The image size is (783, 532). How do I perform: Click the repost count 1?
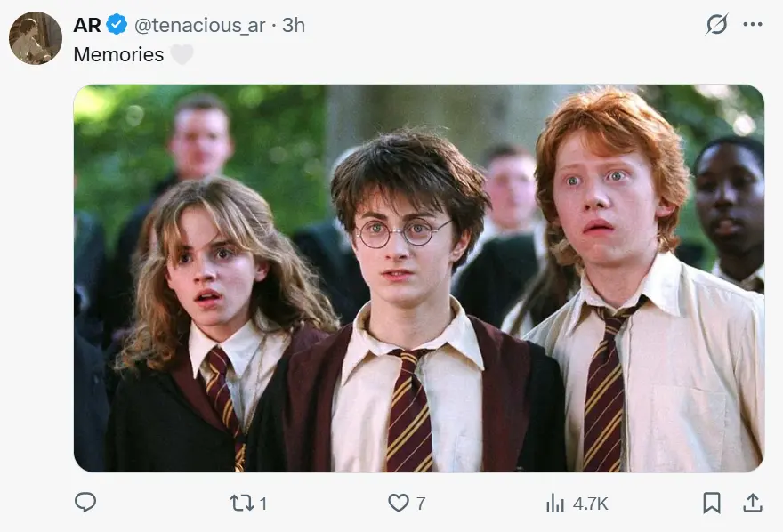[x=263, y=504]
